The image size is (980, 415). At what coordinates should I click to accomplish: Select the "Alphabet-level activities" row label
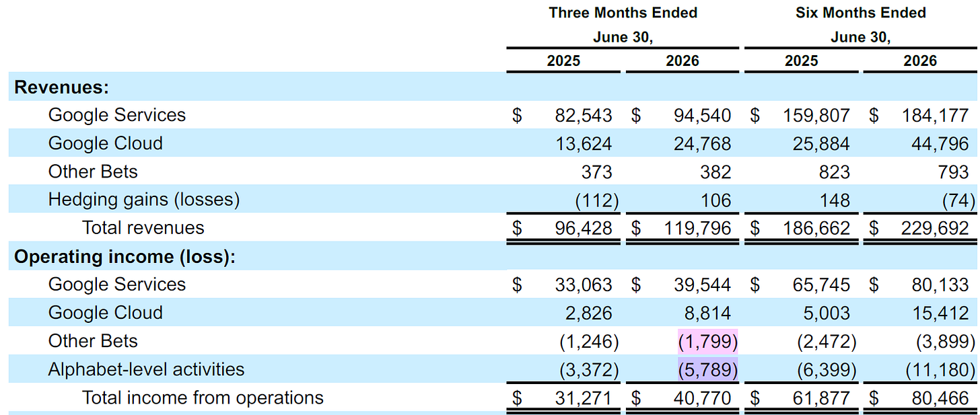[147, 369]
